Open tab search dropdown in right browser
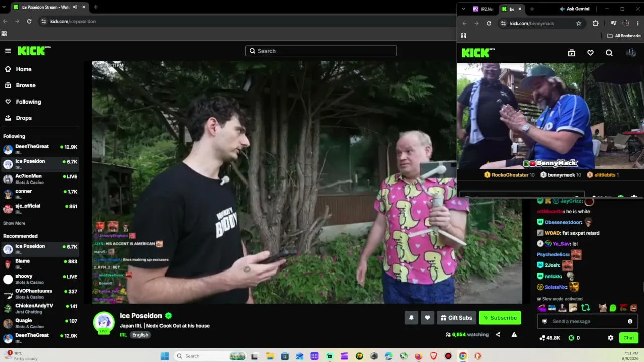The image size is (644, 362). (x=463, y=9)
